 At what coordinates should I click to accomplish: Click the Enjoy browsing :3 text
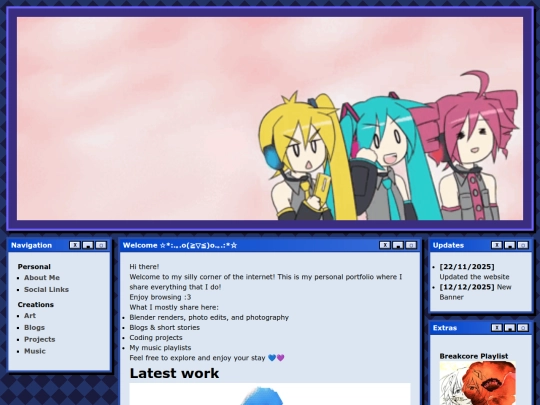(160, 297)
